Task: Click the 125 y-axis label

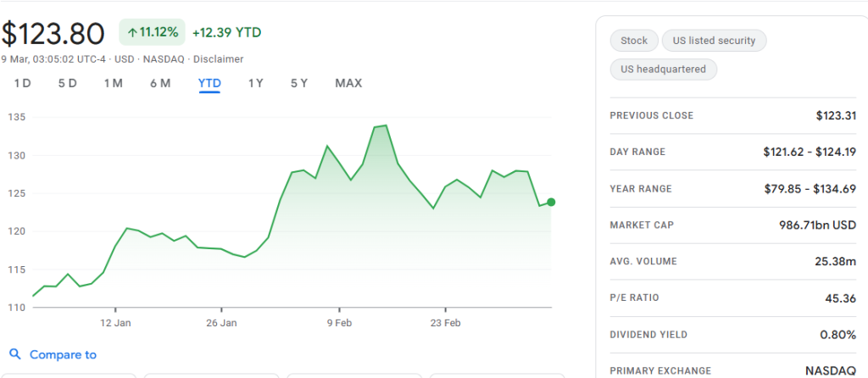Action: (x=15, y=193)
